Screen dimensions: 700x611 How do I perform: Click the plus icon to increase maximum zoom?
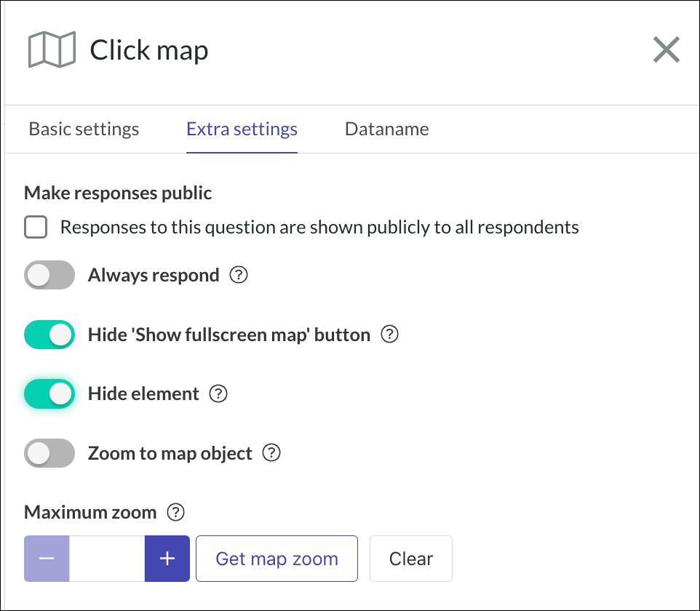coord(167,559)
